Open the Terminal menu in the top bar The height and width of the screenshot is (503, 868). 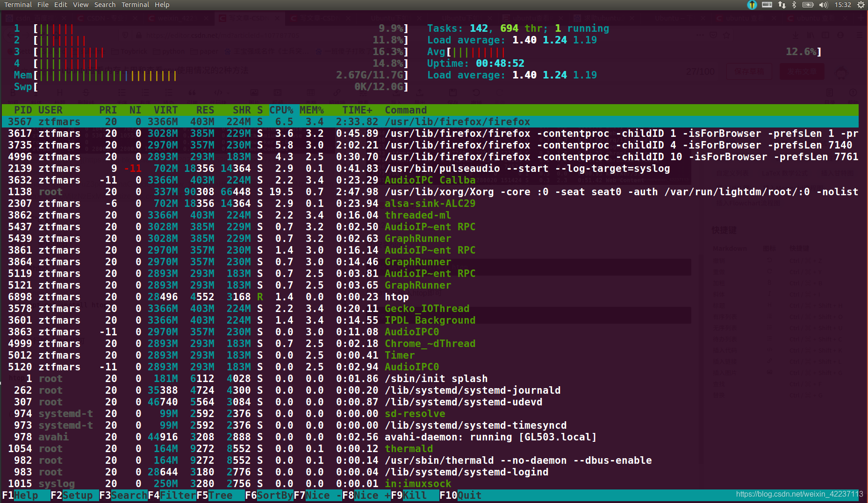pyautogui.click(x=18, y=5)
